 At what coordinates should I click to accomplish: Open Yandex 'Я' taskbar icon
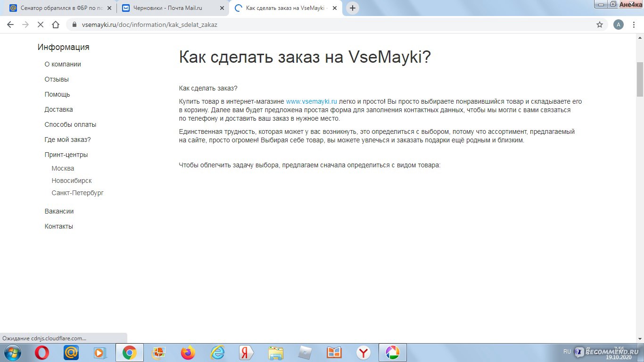point(246,353)
